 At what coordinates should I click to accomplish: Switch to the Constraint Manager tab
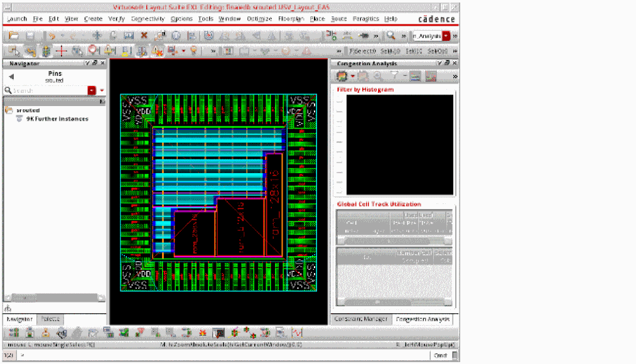(360, 319)
